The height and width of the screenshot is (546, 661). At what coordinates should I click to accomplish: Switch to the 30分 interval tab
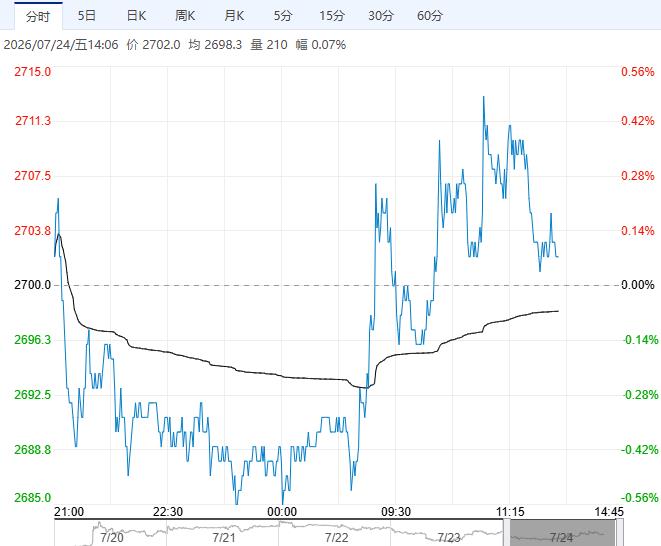[381, 16]
